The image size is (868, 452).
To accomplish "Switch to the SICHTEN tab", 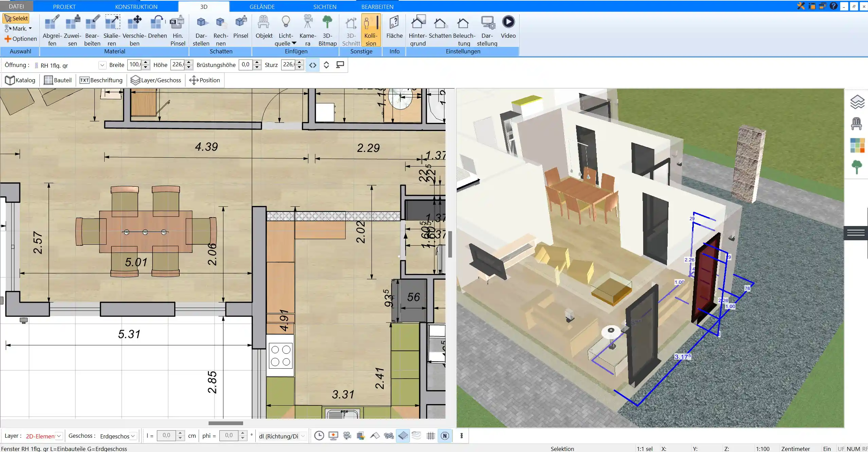I will click(x=325, y=6).
